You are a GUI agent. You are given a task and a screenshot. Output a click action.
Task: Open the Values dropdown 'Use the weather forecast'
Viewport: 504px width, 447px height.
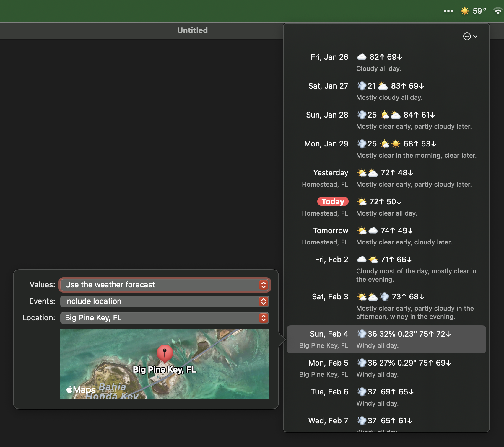pos(165,285)
